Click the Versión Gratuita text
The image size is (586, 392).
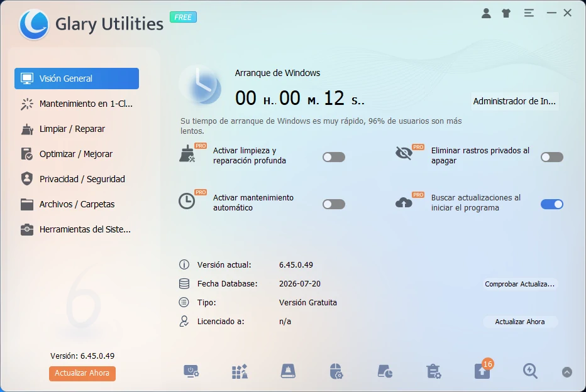coord(308,302)
